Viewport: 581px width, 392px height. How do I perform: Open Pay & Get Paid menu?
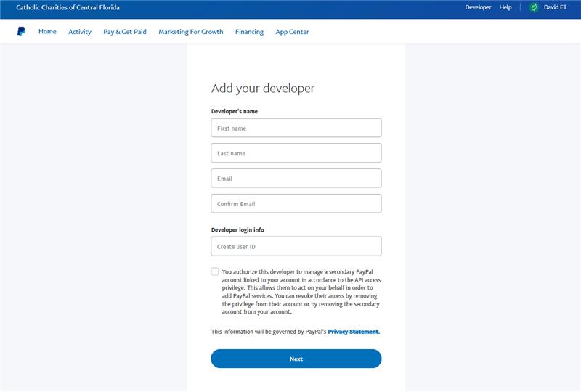(125, 32)
